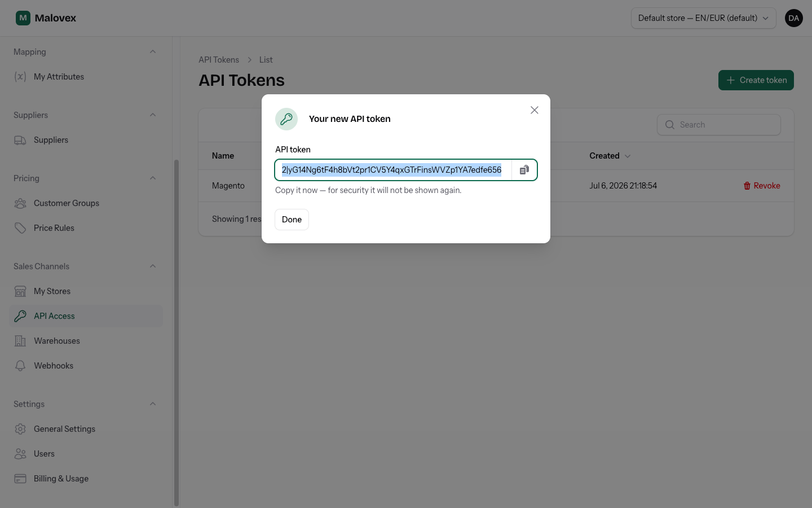
Task: Sort by the Created column chevron
Action: (x=628, y=156)
